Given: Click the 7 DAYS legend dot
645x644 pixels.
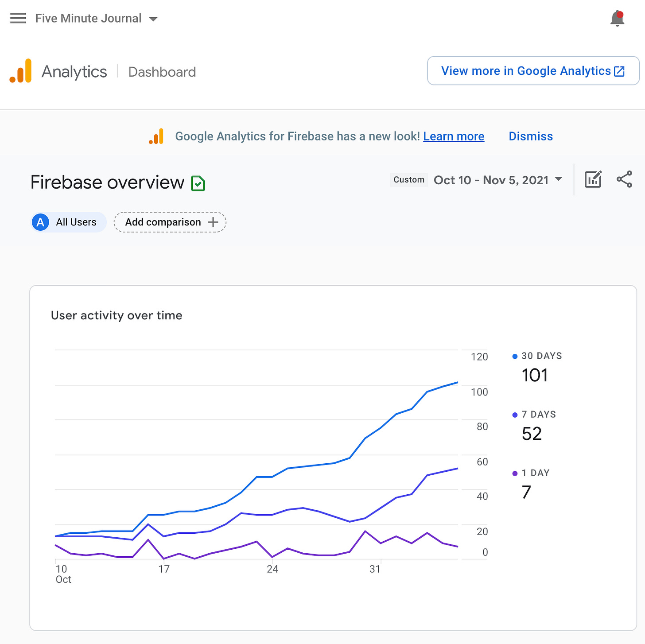Looking at the screenshot, I should click(515, 415).
